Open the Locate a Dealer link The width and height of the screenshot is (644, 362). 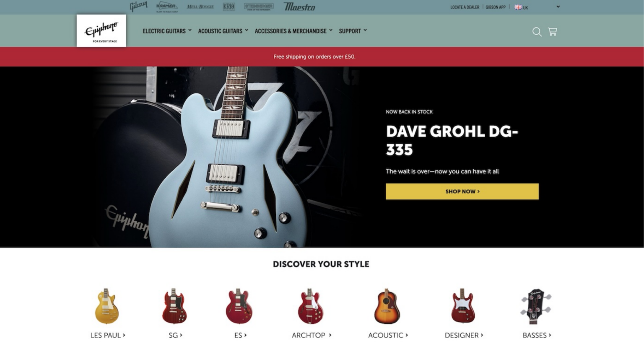coord(465,7)
